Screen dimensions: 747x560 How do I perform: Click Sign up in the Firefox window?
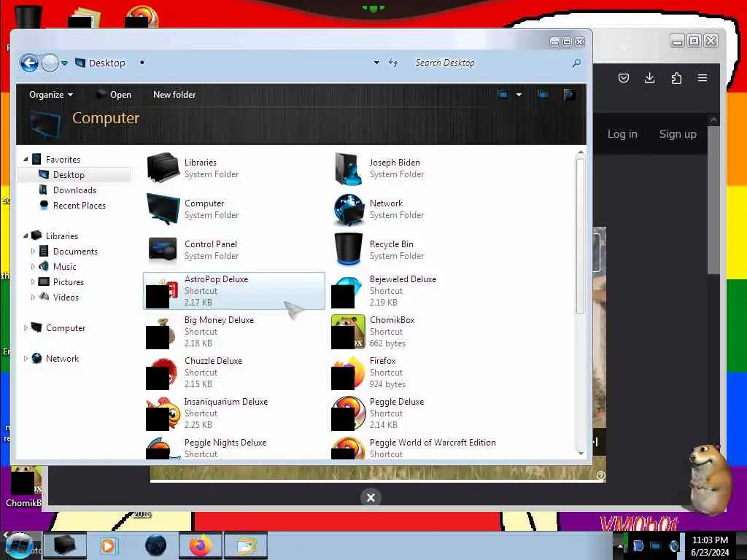(x=678, y=134)
